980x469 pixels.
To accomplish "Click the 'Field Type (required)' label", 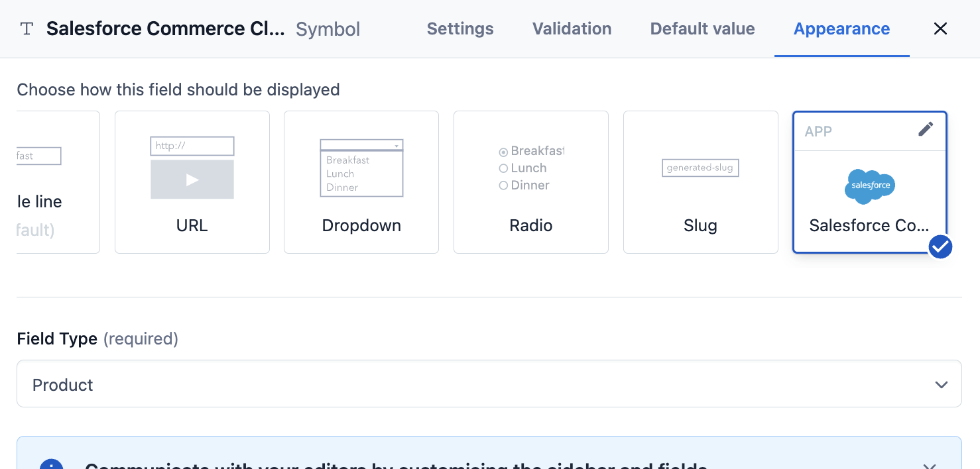I will (97, 339).
